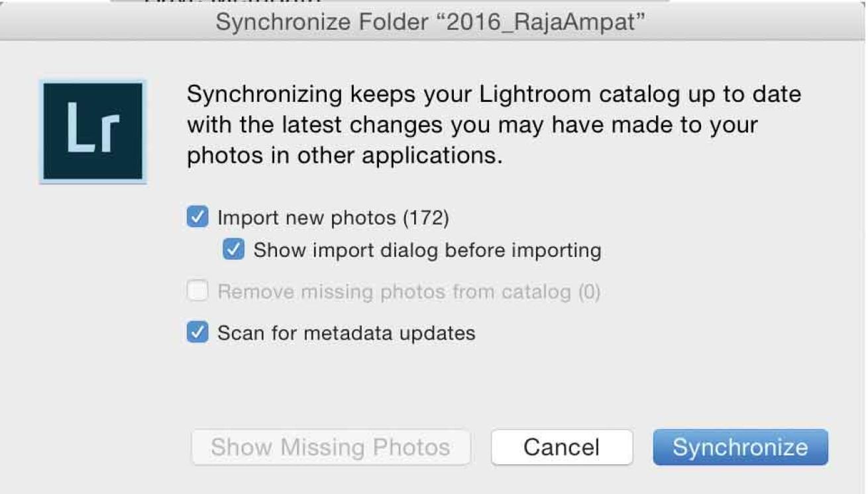The height and width of the screenshot is (494, 868).
Task: Uncheck the Import new photos checkbox
Action: pyautogui.click(x=197, y=217)
